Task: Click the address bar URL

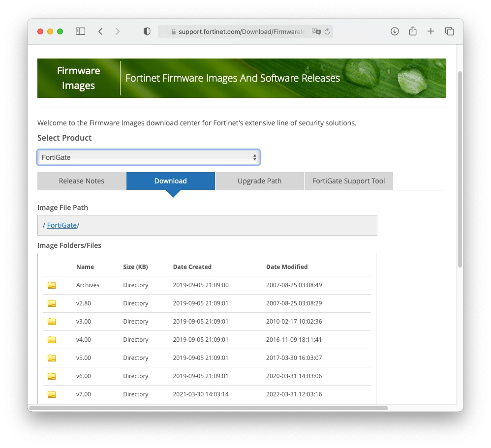Action: (x=242, y=31)
